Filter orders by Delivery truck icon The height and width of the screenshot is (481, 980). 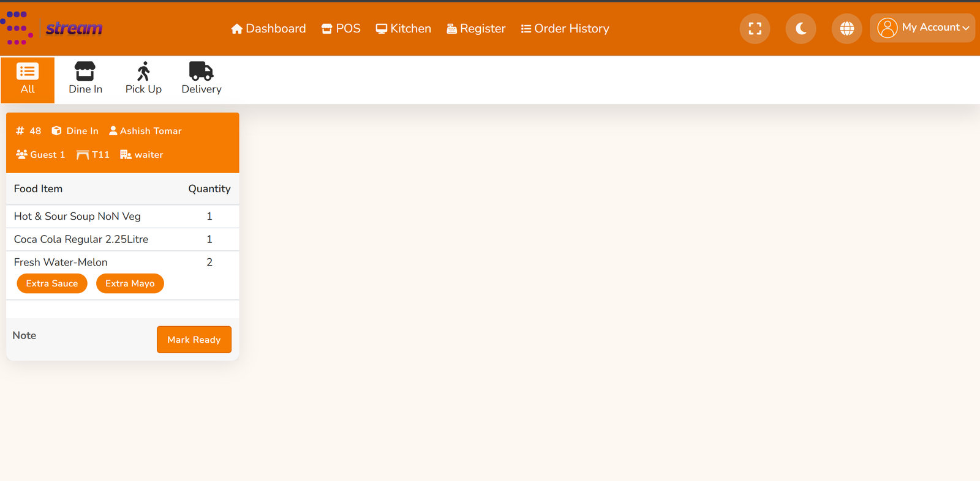pyautogui.click(x=201, y=72)
